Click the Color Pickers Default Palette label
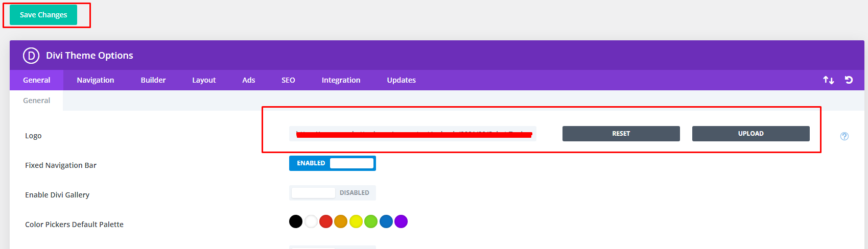868x249 pixels. click(x=74, y=225)
